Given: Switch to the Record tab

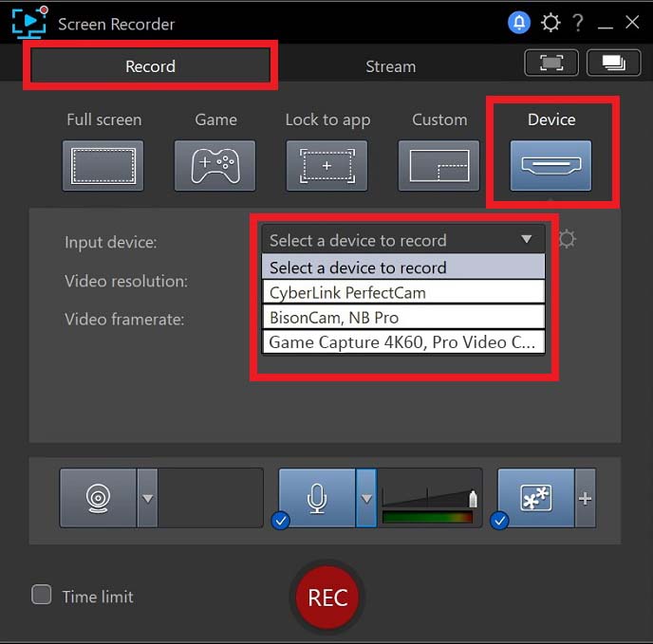Looking at the screenshot, I should coord(150,66).
